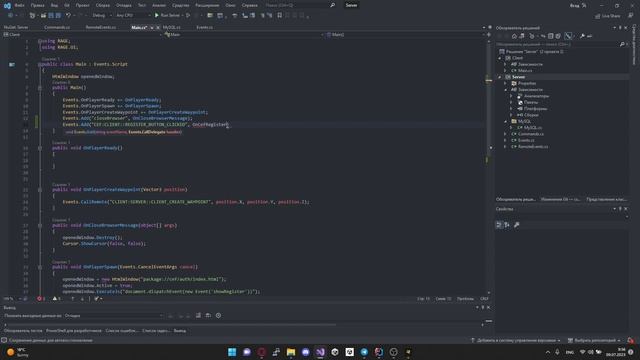Viewport: 640px width, 360px height.
Task: Collapse the Main class code outline
Action: click(40, 64)
